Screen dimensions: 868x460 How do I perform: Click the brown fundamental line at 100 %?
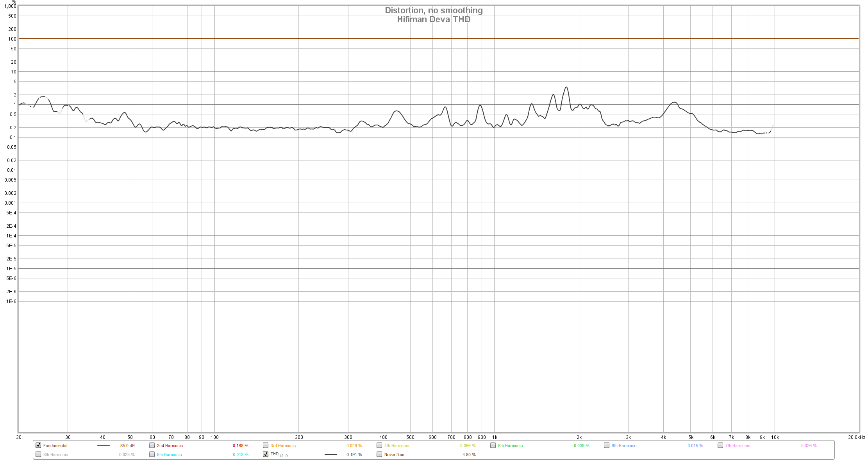click(x=438, y=39)
